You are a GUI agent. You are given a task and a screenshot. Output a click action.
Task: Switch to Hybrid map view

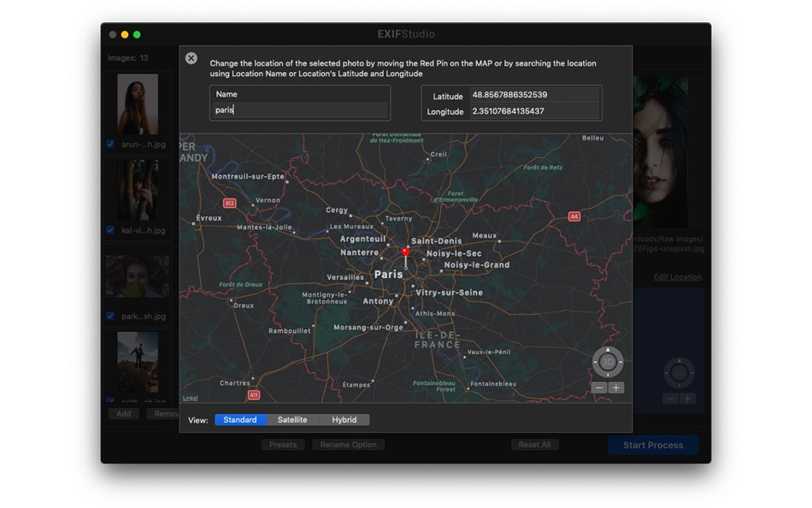point(344,420)
